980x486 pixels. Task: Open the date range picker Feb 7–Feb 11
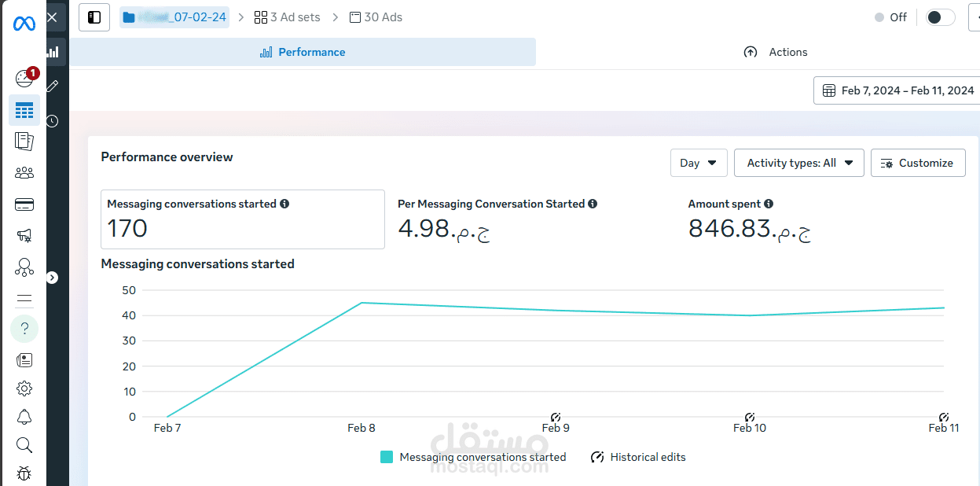pos(897,90)
